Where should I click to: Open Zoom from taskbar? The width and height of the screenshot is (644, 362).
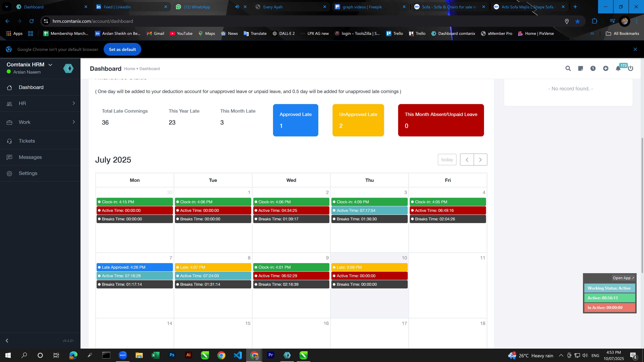tap(122, 355)
